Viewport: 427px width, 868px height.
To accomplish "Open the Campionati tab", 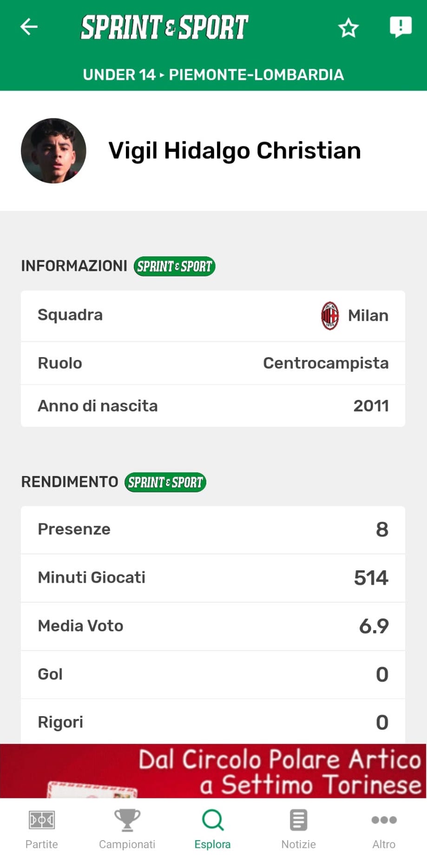I will click(127, 829).
